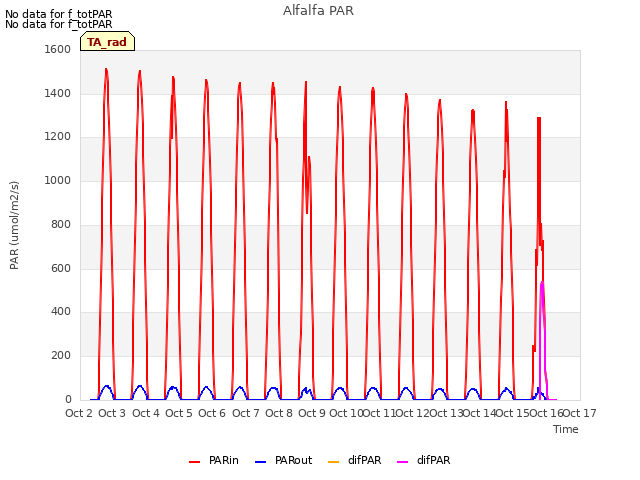Click the first 'No data for f_totPAR' message
The image size is (640, 480).
coord(59,14)
